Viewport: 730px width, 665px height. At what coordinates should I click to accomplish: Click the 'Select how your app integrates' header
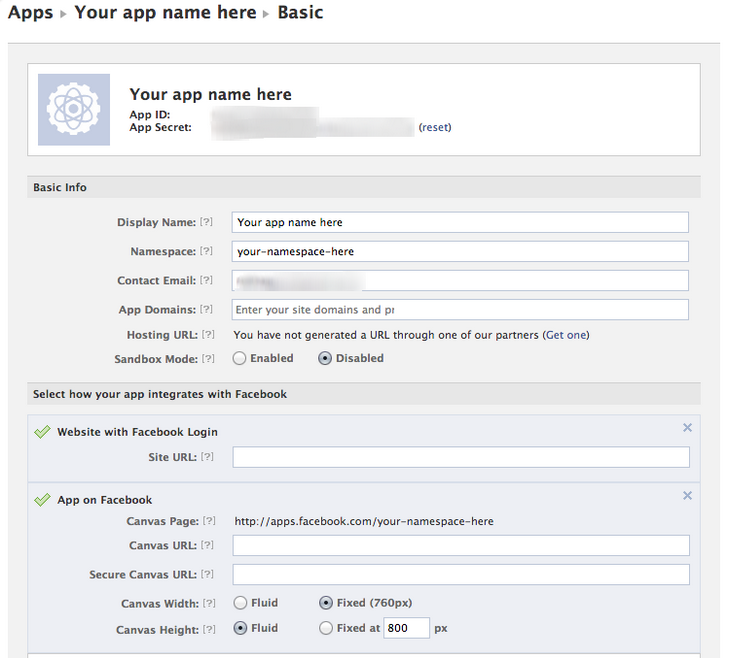pyautogui.click(x=364, y=394)
